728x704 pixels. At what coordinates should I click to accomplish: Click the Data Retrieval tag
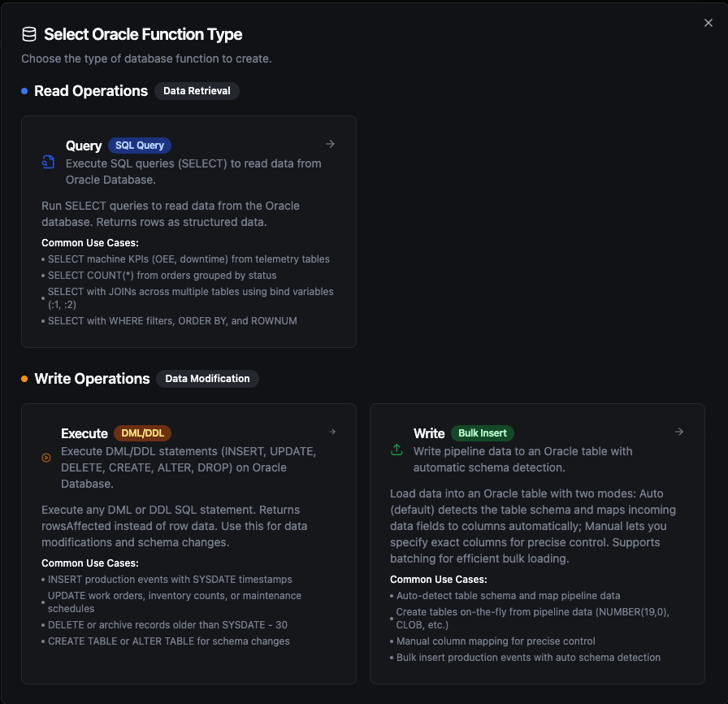coord(197,91)
